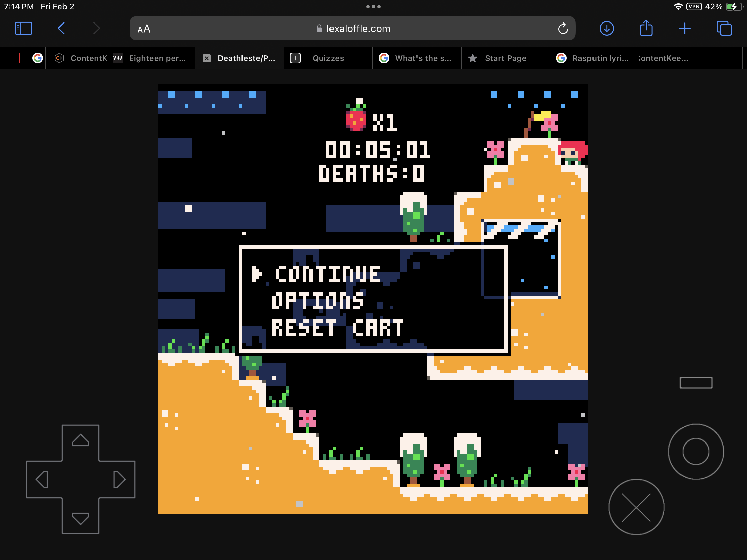This screenshot has height=560, width=747.
Task: Tap the D-pad left arrow
Action: (x=43, y=479)
